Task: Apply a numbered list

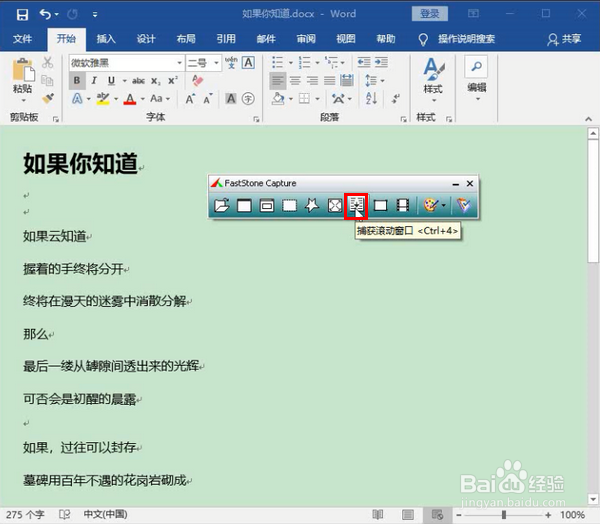Action: [x=305, y=62]
